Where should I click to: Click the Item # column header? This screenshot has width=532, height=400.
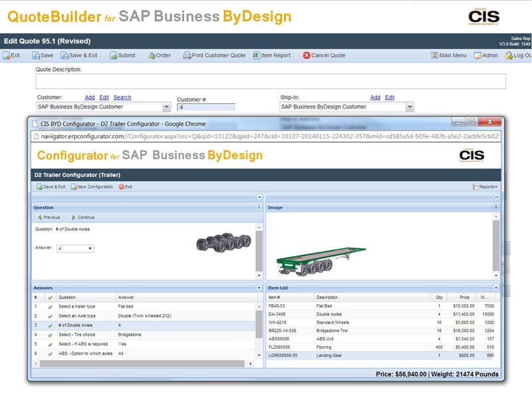(290, 298)
